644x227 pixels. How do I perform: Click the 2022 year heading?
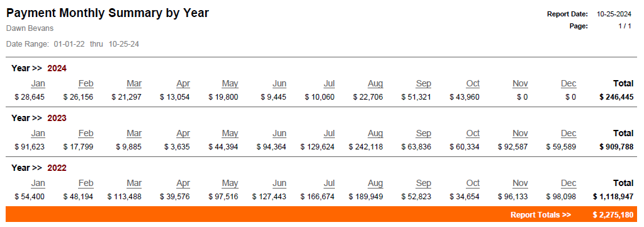pyautogui.click(x=57, y=168)
